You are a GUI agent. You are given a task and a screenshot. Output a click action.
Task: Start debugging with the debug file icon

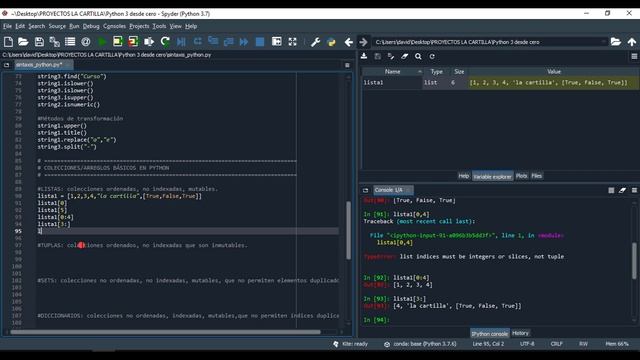181,42
